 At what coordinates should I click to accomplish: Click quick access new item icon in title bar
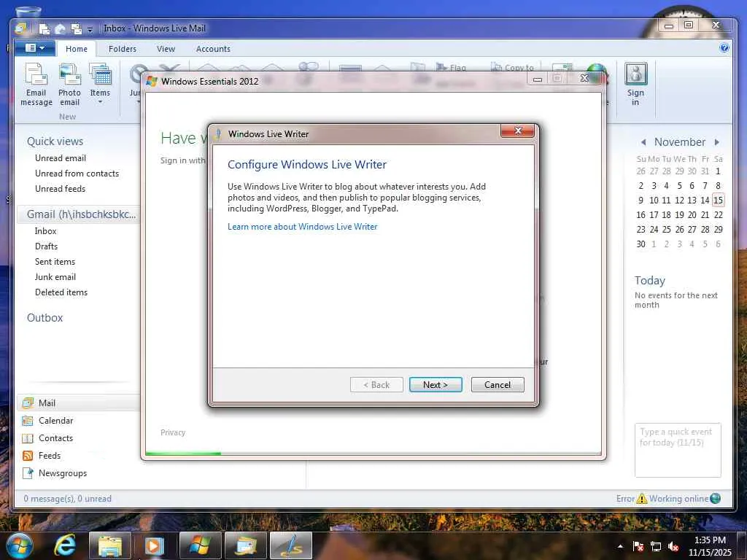pos(44,29)
